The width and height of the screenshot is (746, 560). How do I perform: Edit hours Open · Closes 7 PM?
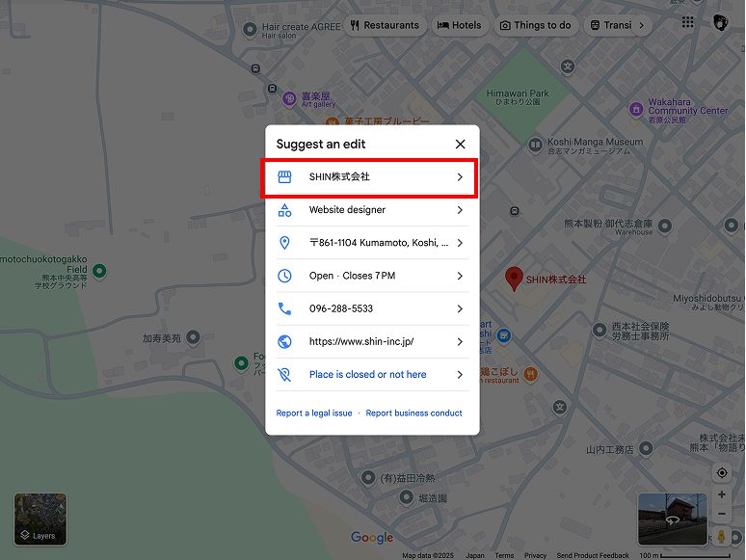click(372, 276)
